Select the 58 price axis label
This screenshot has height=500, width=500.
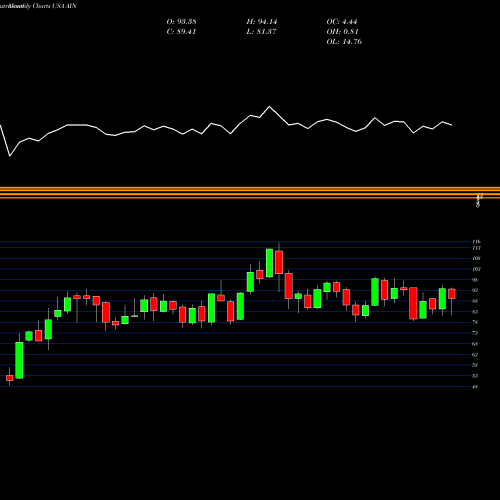tap(475, 365)
